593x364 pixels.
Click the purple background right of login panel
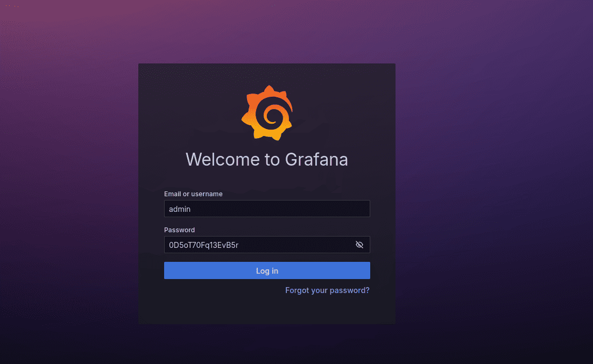(x=495, y=188)
